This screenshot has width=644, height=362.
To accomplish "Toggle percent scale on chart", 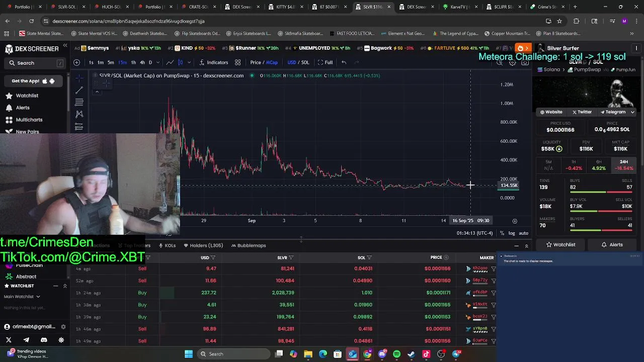I will pyautogui.click(x=502, y=233).
